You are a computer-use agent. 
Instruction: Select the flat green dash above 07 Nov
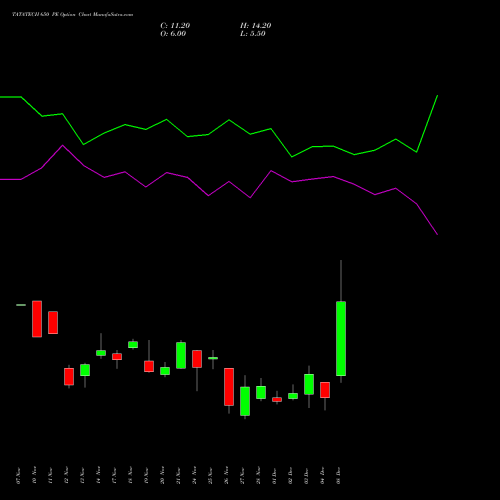(x=21, y=305)
